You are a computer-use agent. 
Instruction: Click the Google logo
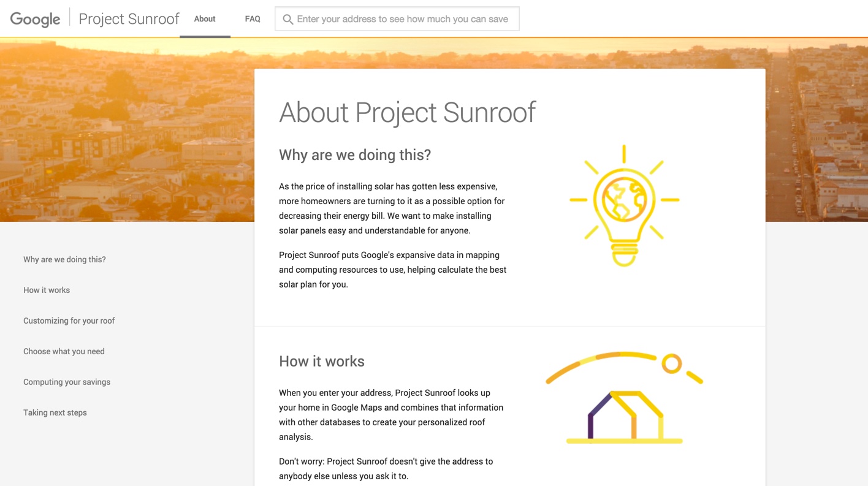tap(35, 19)
